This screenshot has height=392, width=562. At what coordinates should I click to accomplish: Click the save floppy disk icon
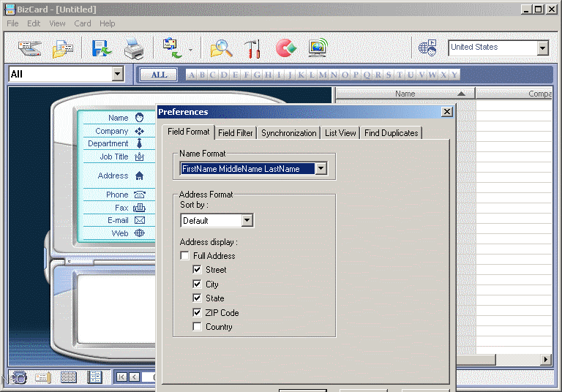pyautogui.click(x=102, y=48)
